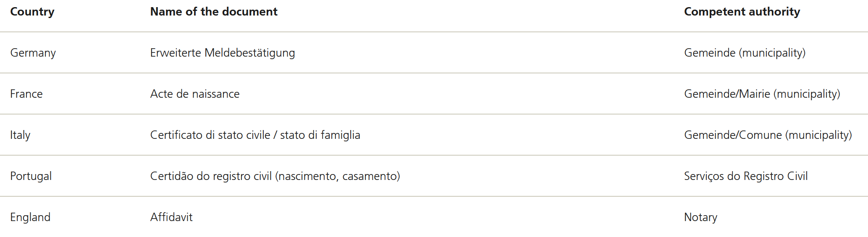Click 'Certificato di stato civile' text
The width and height of the screenshot is (868, 237).
(210, 135)
